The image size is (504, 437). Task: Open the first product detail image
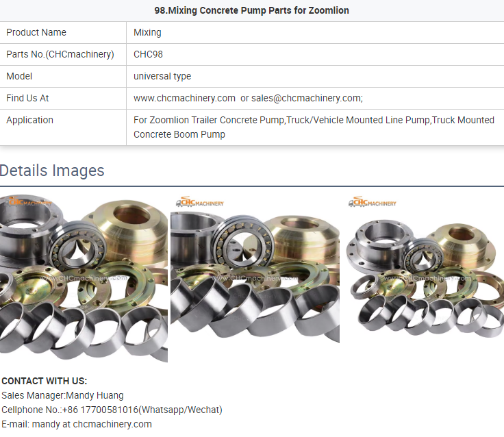coord(84,278)
